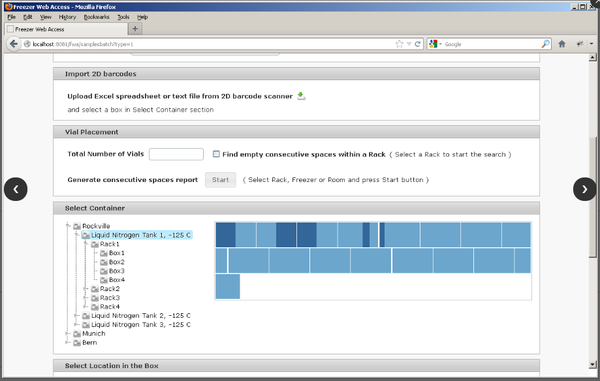Click the Box1 folder icon
This screenshot has height=381, width=600.
(104, 253)
